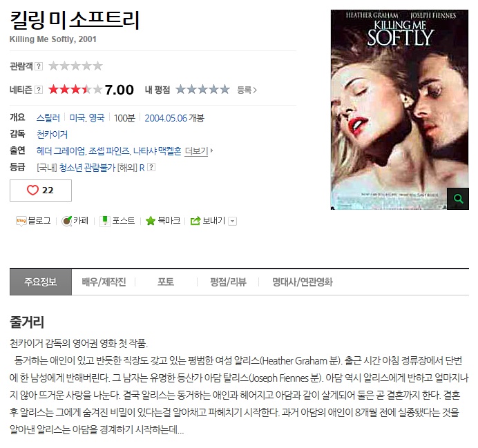
Task: Open the 평점/리뷰 tab
Action: coord(228,282)
